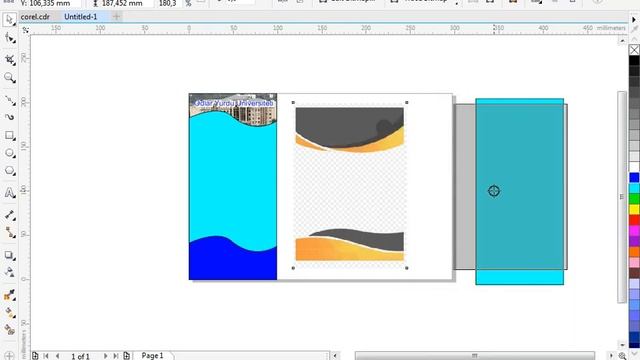Viewport: 640px width, 360px height.
Task: Switch to the Untitled-1 document tab
Action: click(x=81, y=17)
